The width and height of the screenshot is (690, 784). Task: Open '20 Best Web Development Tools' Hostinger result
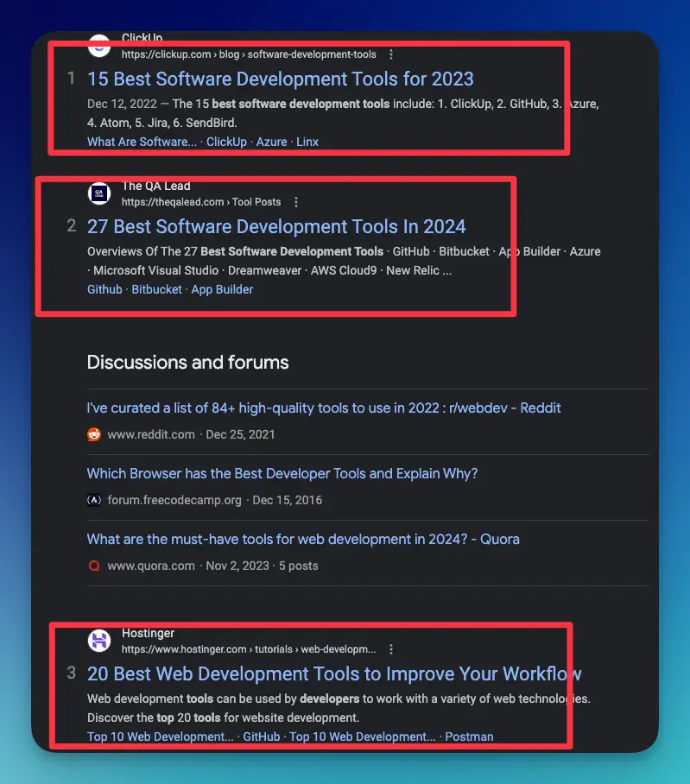click(x=334, y=673)
